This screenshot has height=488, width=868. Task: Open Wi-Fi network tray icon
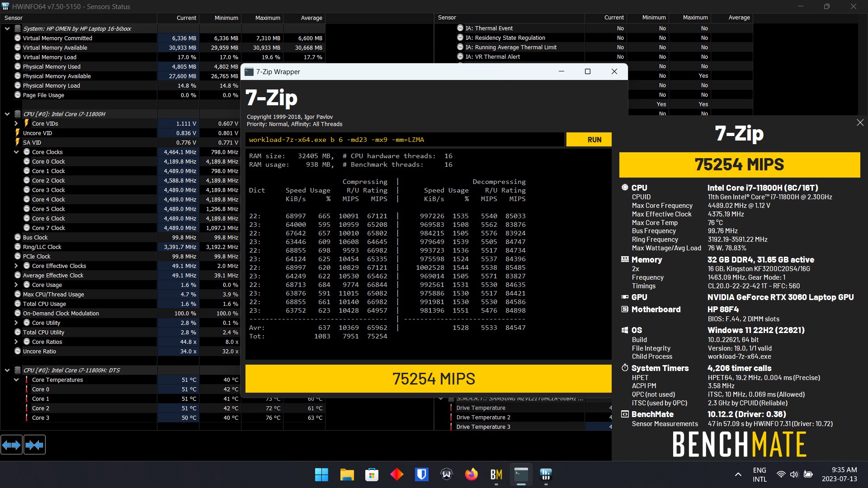click(x=781, y=474)
